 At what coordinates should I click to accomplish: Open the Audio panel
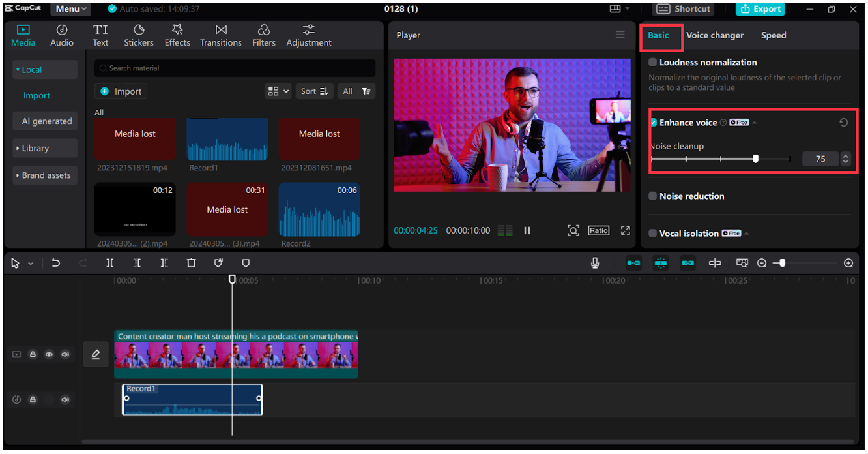pos(62,35)
